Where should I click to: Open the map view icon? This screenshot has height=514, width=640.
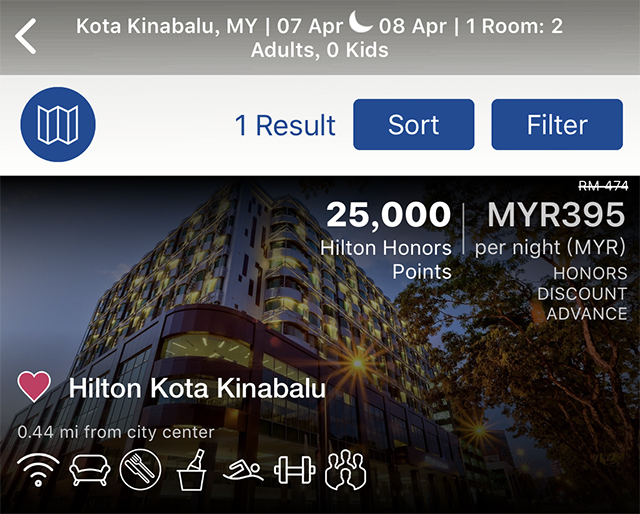[58, 124]
